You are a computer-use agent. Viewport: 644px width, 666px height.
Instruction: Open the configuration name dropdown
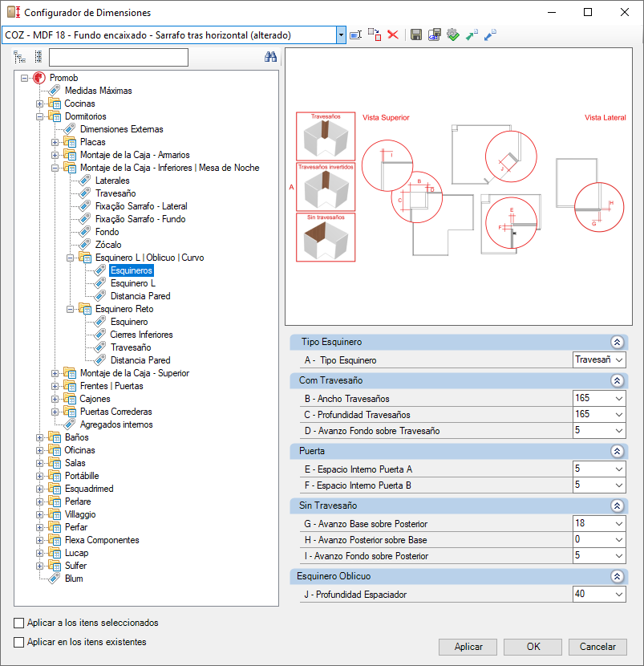tap(341, 35)
